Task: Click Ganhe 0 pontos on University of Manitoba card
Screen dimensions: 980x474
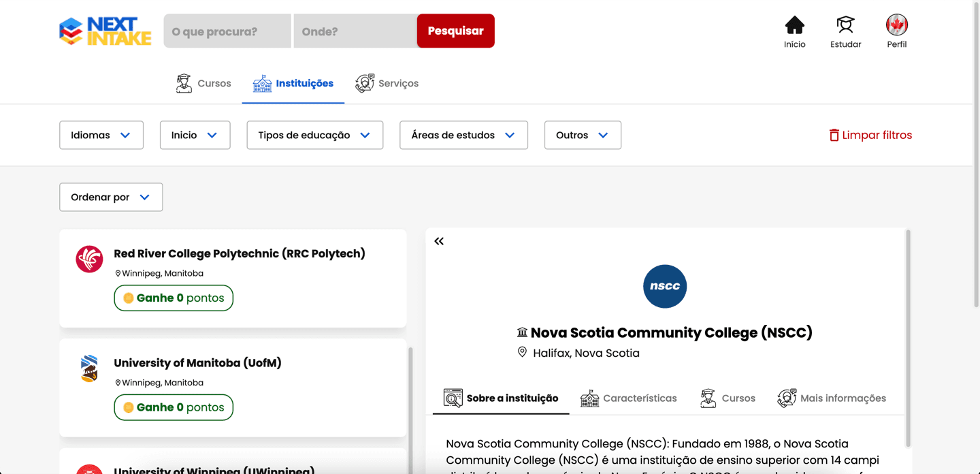Action: (x=174, y=407)
